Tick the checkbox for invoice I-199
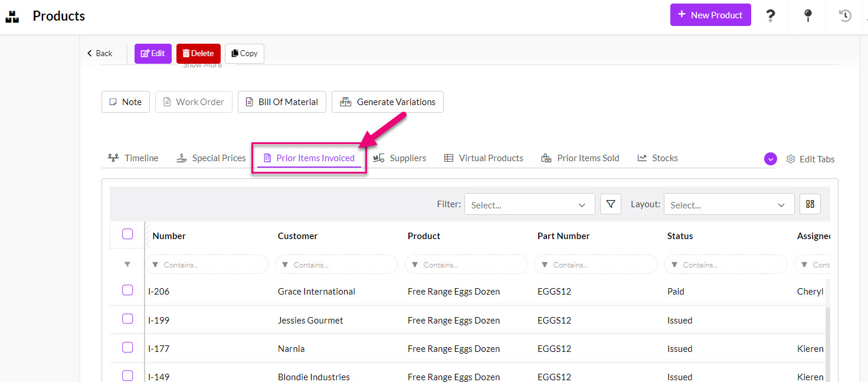This screenshot has width=868, height=382. (x=127, y=319)
